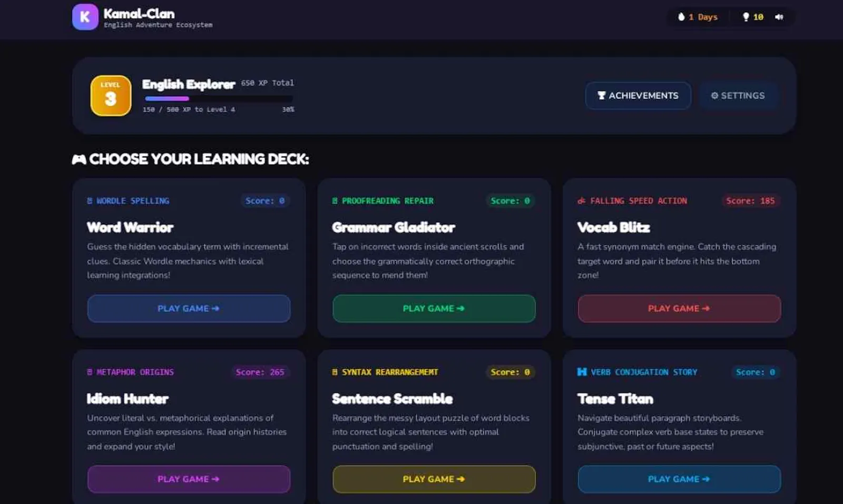Click the English Explorer rank title

pyautogui.click(x=189, y=84)
